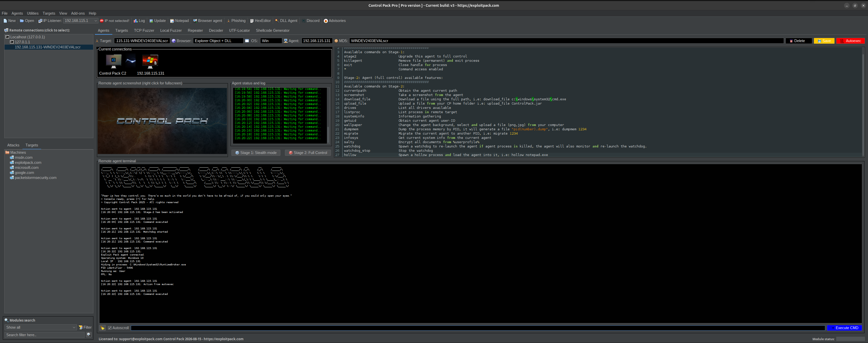Click Stage 2: Full Control button

point(308,153)
